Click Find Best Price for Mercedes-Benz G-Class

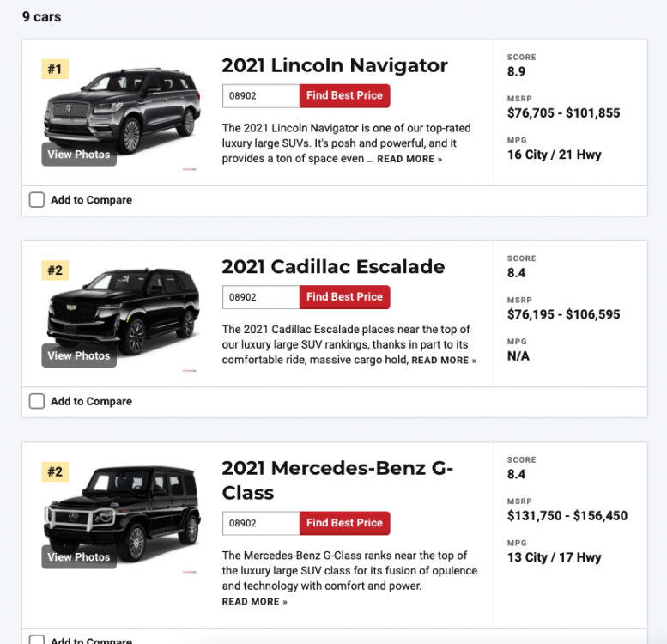click(x=344, y=523)
